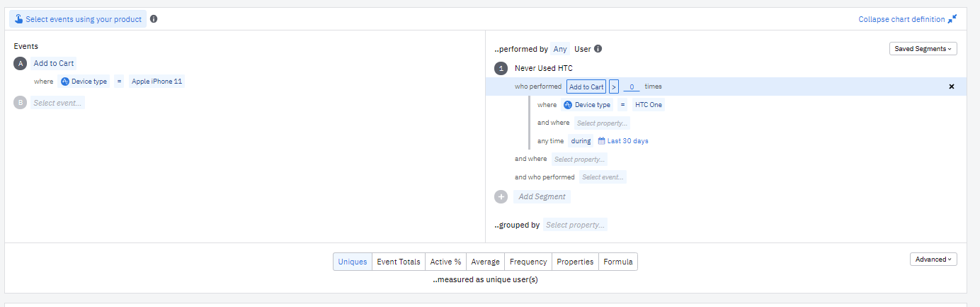Open the grouped by Select property field
Screen dimensions: 980x307
click(x=575, y=225)
